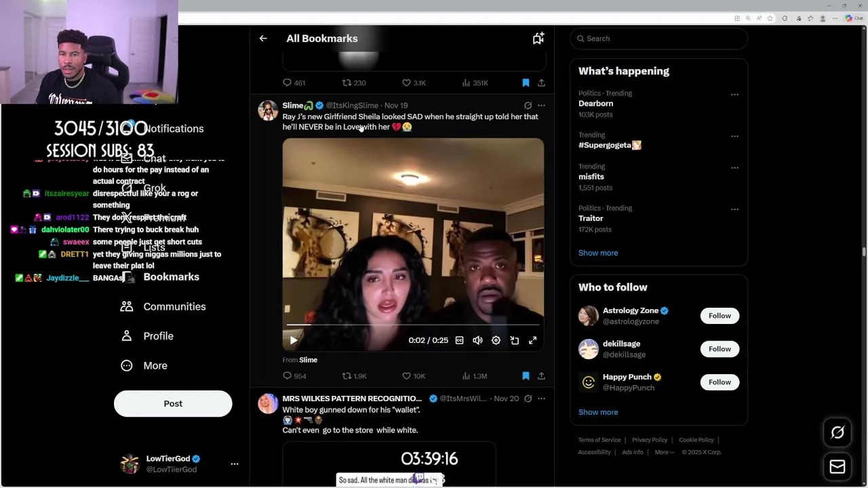Share the top post with 351K views
This screenshot has height=488, width=868.
tap(541, 83)
